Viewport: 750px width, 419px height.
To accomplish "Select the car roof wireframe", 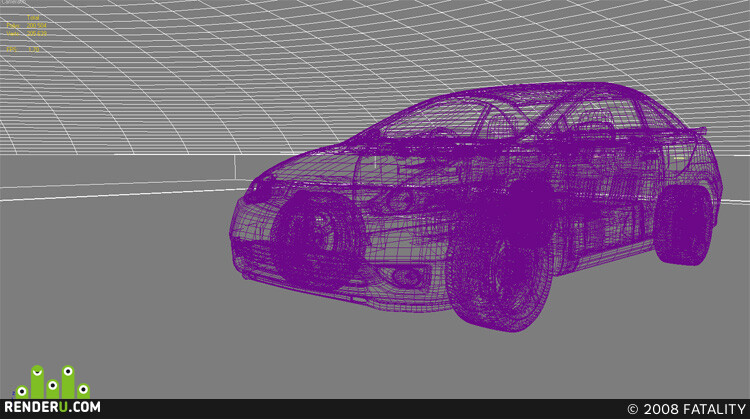I will click(x=540, y=91).
